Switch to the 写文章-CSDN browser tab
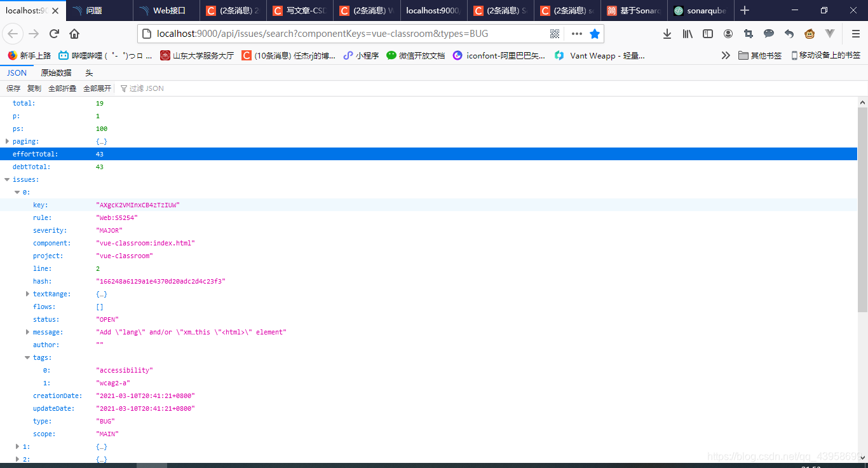This screenshot has width=868, height=468. click(300, 10)
